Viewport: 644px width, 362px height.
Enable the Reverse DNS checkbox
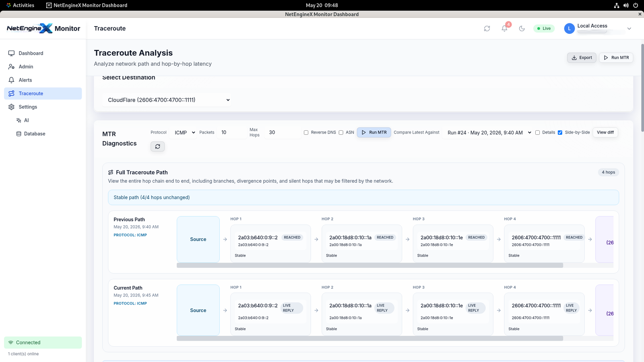306,132
